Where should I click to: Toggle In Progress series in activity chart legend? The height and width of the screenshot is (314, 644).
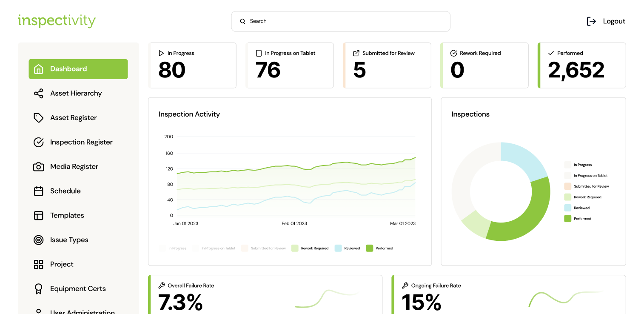(173, 248)
